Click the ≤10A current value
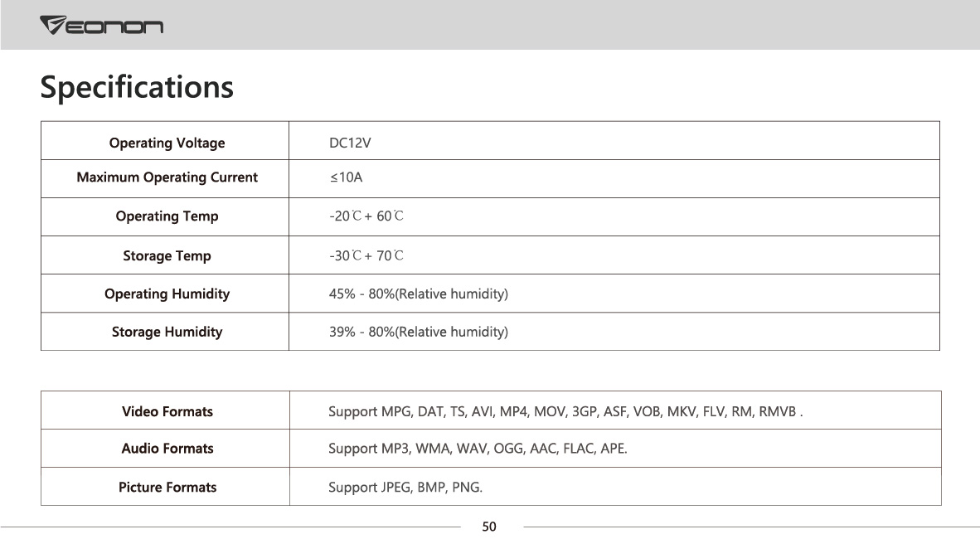This screenshot has width=980, height=539. coord(347,177)
